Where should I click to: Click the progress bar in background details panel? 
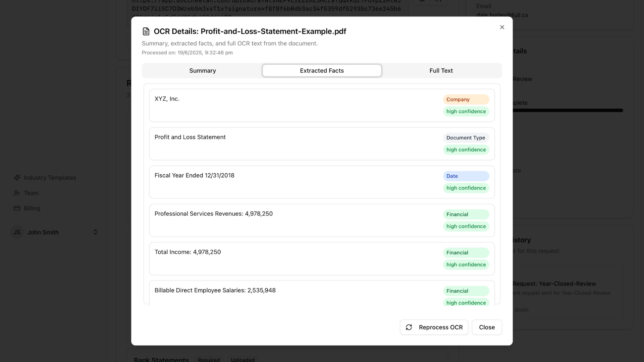pos(568,110)
